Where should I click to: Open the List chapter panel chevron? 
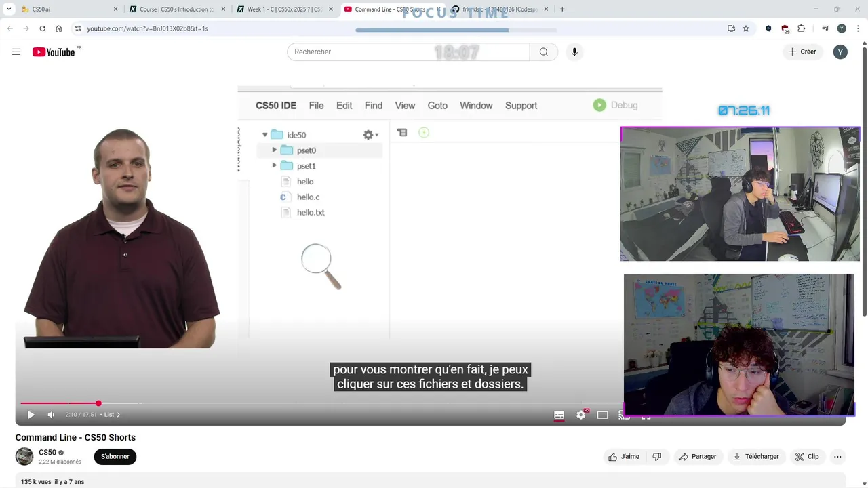click(118, 415)
